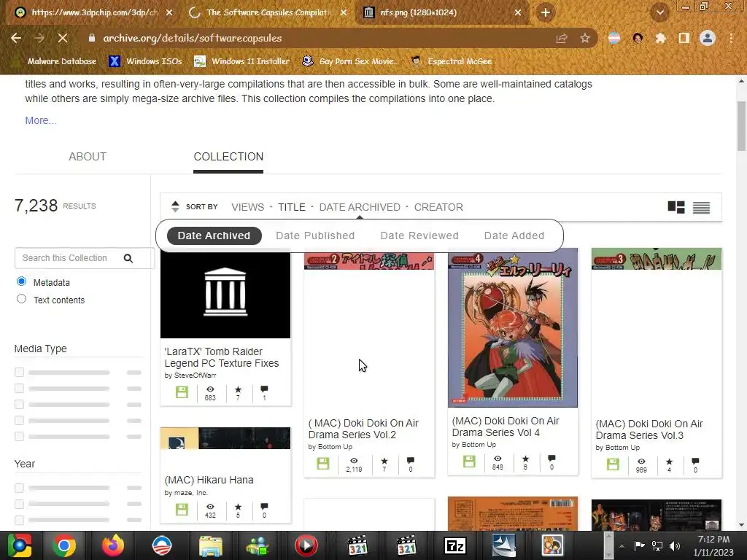Sort results by CREATOR
The height and width of the screenshot is (560, 747).
click(438, 207)
